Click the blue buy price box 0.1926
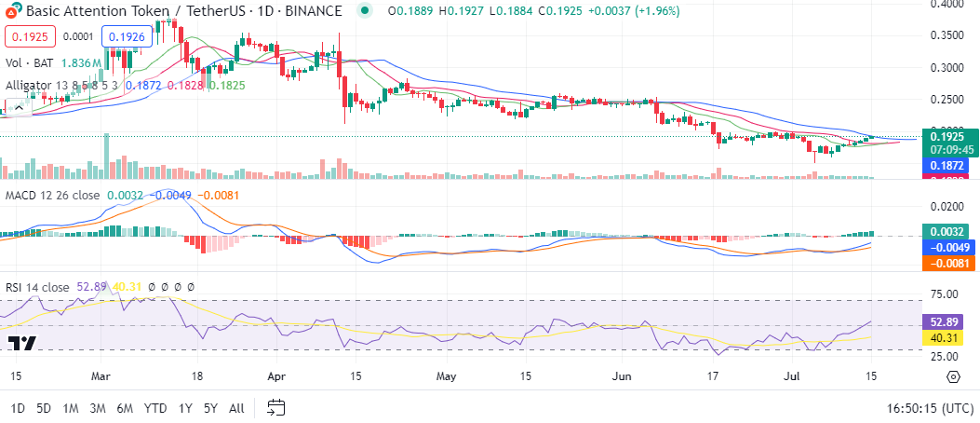 127,37
